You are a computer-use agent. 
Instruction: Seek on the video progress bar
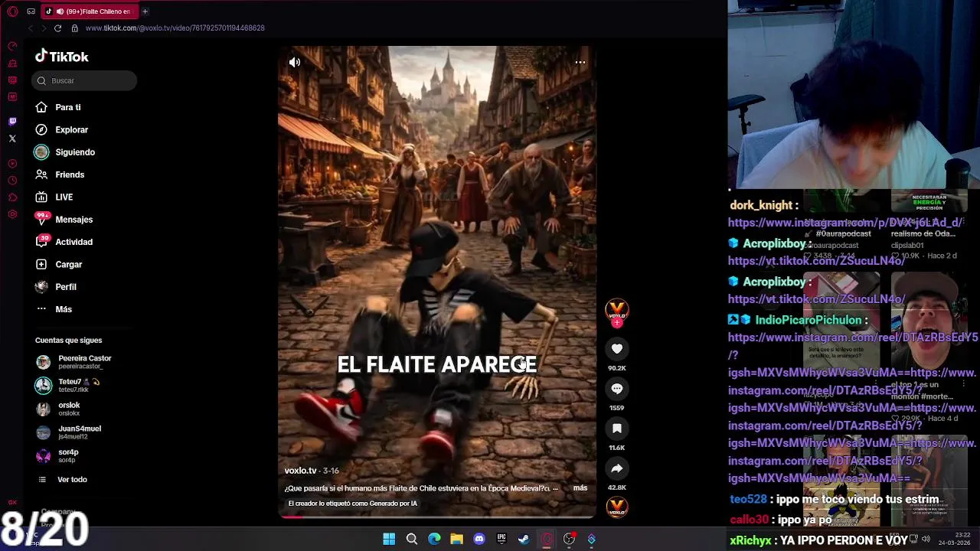click(x=436, y=517)
